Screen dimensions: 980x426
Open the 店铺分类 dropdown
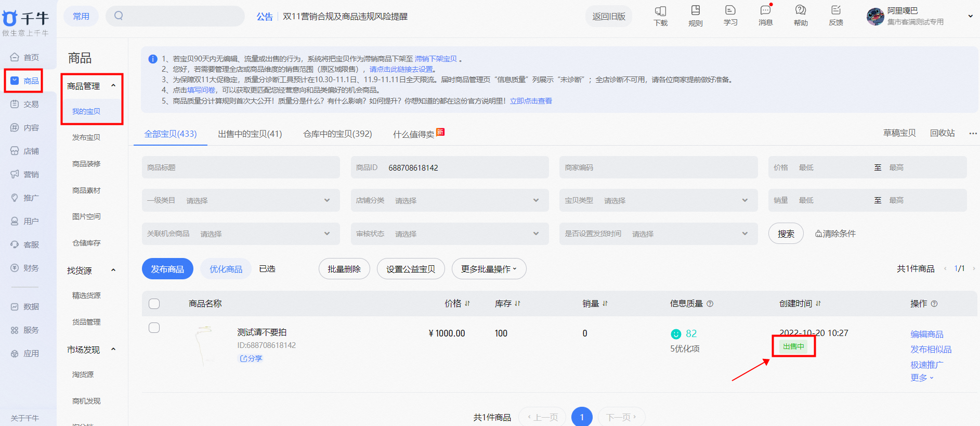450,200
